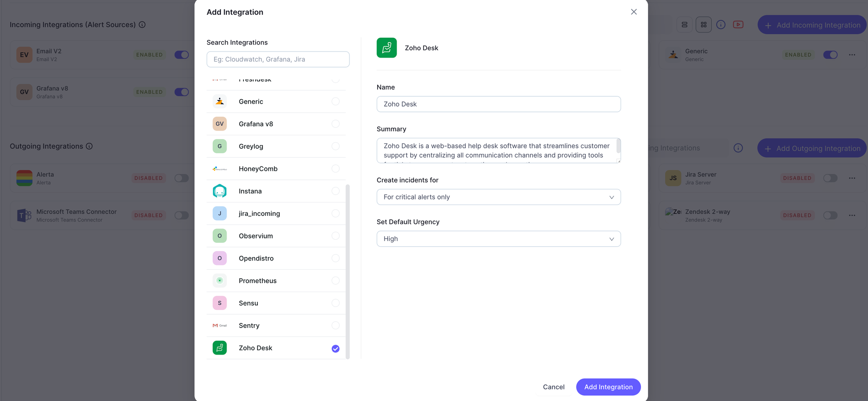Click the Grafana v8 GV icon in list
The height and width of the screenshot is (401, 868).
(x=220, y=124)
